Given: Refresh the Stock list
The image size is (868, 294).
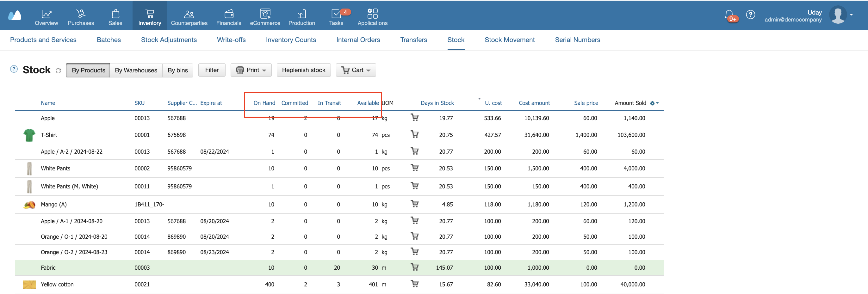Looking at the screenshot, I should click(58, 71).
